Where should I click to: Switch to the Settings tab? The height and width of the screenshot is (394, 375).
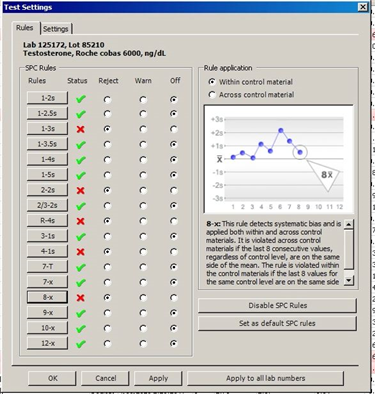pos(55,29)
